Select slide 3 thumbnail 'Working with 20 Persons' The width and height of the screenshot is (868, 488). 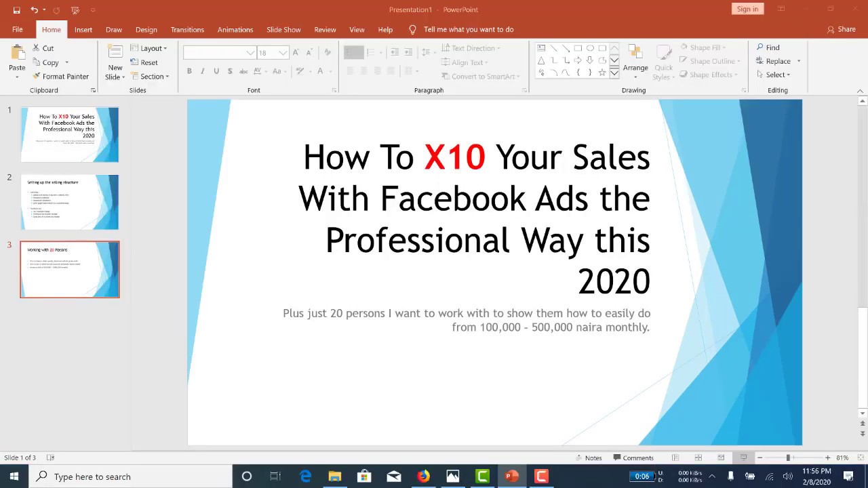point(70,270)
